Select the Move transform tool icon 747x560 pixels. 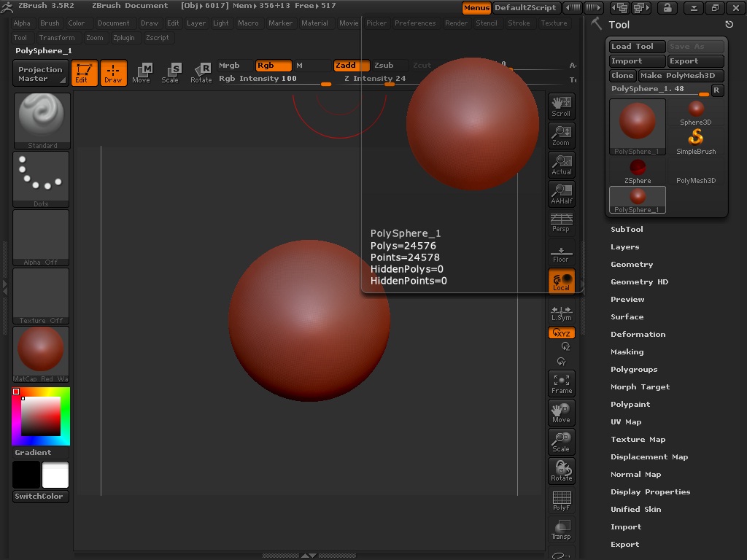tap(142, 72)
